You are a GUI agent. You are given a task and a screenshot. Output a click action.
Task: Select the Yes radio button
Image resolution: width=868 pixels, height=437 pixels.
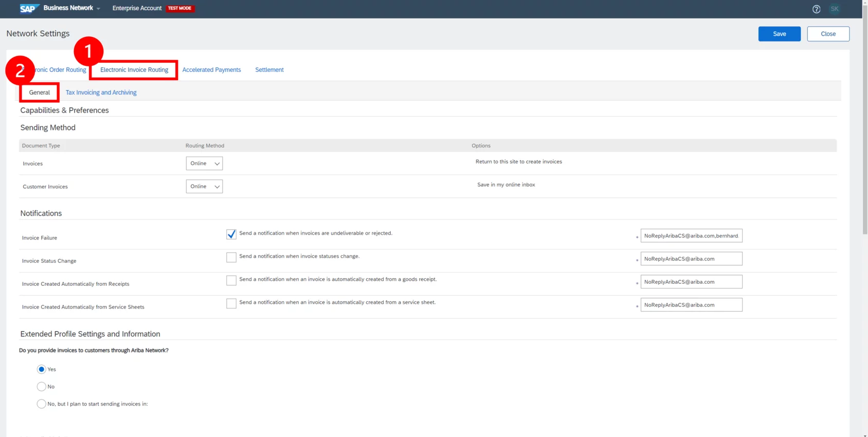(42, 369)
